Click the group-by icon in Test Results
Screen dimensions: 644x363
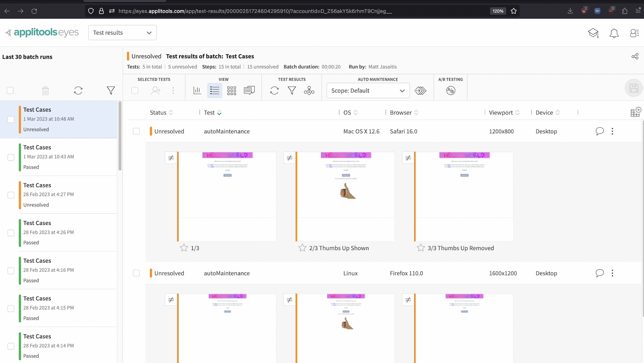(309, 90)
